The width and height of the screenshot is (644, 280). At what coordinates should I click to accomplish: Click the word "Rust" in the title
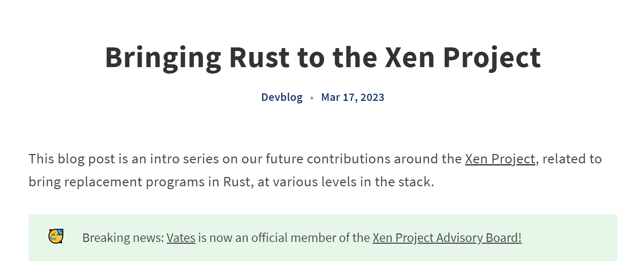[259, 57]
